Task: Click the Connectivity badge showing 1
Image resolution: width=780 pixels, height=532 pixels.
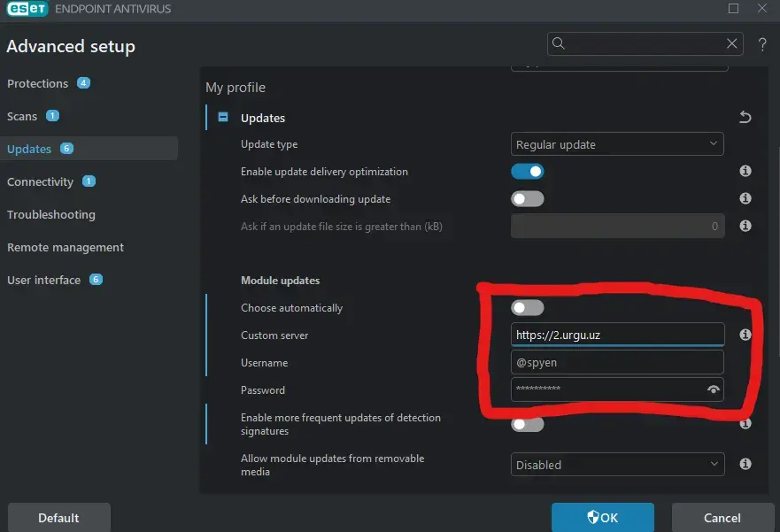Action: 89,181
